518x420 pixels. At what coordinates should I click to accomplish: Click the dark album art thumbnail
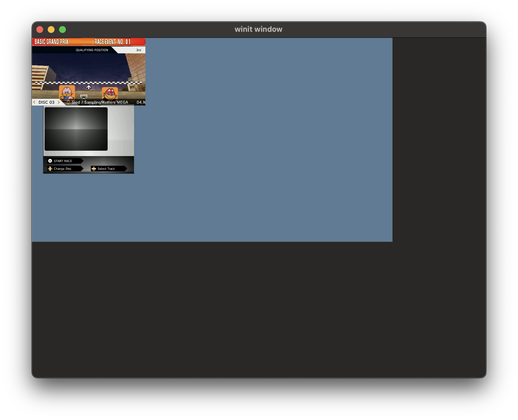pos(76,129)
